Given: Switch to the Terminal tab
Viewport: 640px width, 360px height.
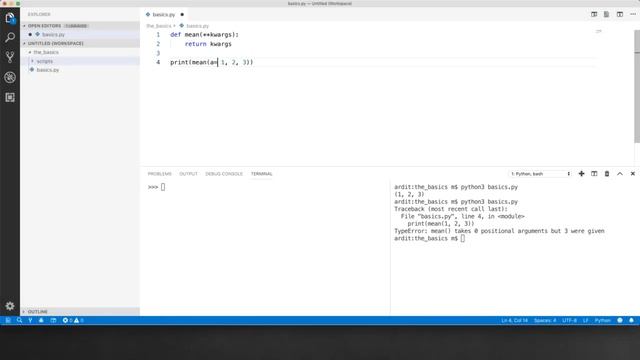Looking at the screenshot, I should click(262, 174).
